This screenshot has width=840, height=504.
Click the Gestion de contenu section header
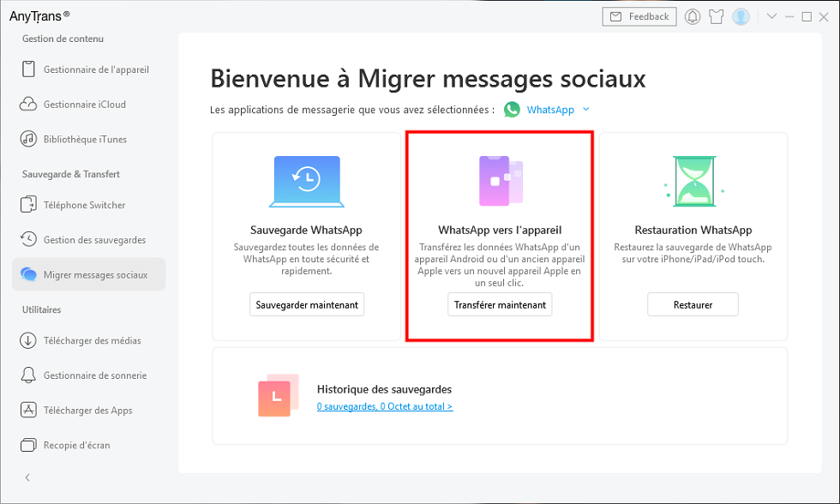coord(63,39)
